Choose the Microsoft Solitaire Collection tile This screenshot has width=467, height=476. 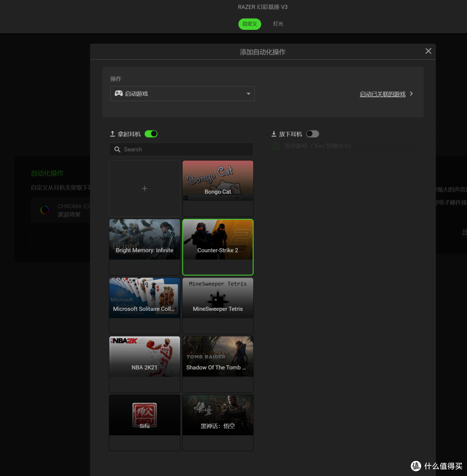click(x=144, y=305)
